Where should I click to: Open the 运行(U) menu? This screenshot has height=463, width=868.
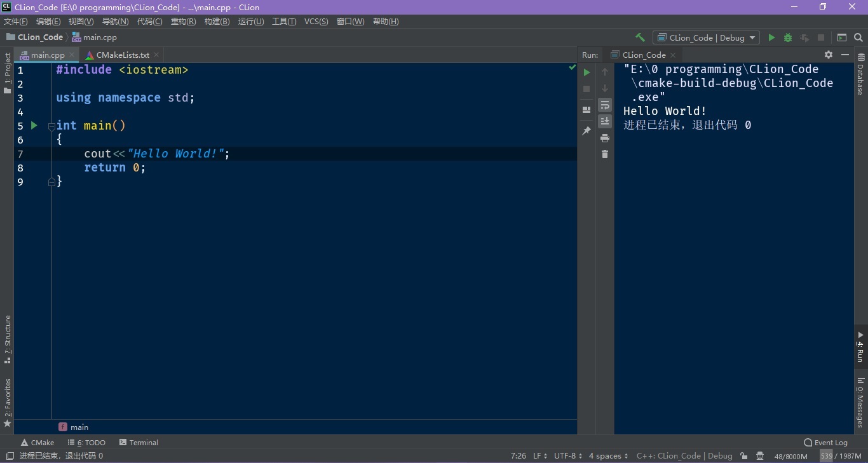click(250, 22)
